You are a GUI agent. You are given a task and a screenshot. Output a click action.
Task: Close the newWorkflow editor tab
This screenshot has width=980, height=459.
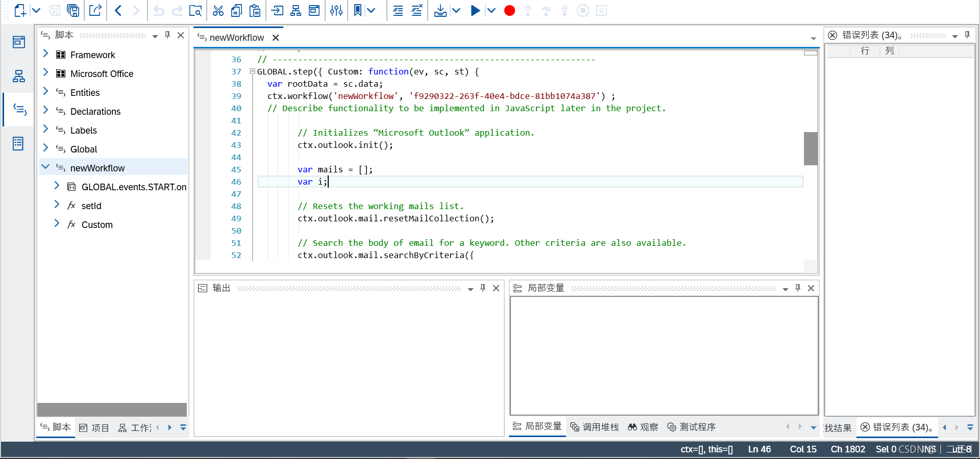276,38
